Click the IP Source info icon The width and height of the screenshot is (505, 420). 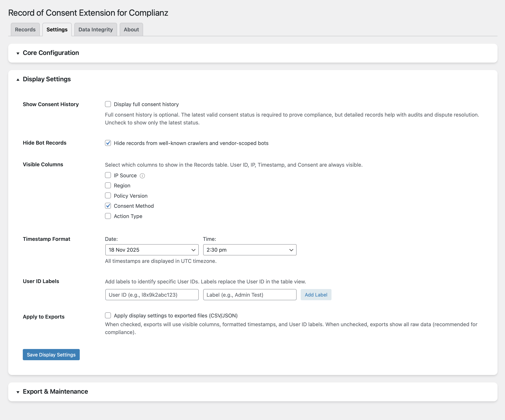pyautogui.click(x=142, y=176)
